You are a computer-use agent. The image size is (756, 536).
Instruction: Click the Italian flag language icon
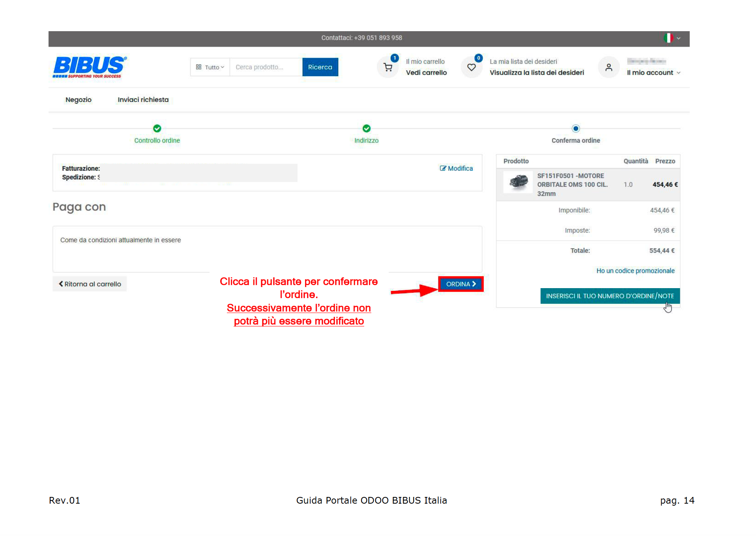(x=668, y=38)
